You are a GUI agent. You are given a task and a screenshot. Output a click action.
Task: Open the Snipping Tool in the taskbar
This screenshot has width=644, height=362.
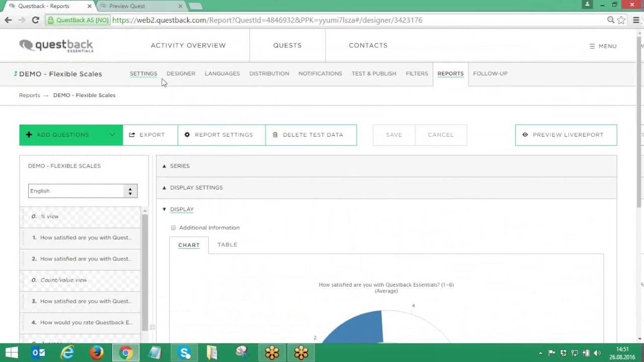(x=242, y=352)
